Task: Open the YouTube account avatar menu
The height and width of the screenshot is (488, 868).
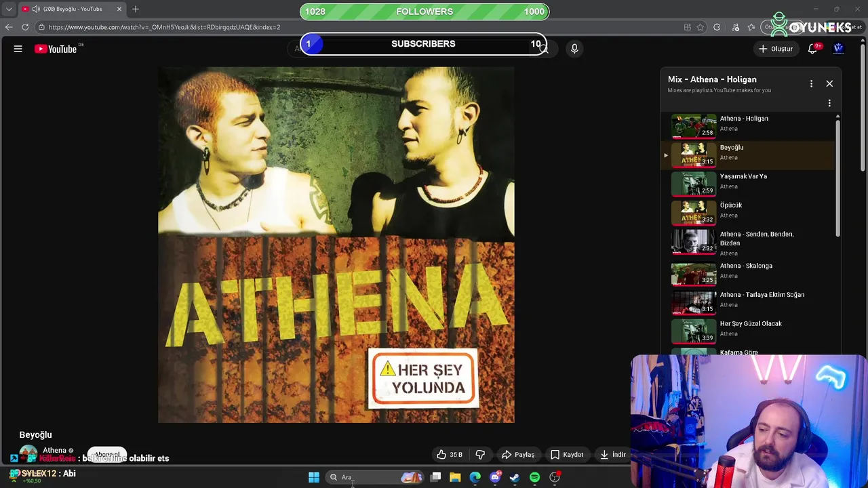Action: [x=838, y=49]
